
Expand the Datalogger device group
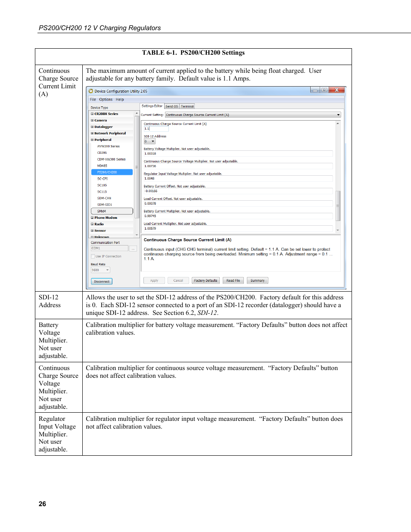coord(92,127)
